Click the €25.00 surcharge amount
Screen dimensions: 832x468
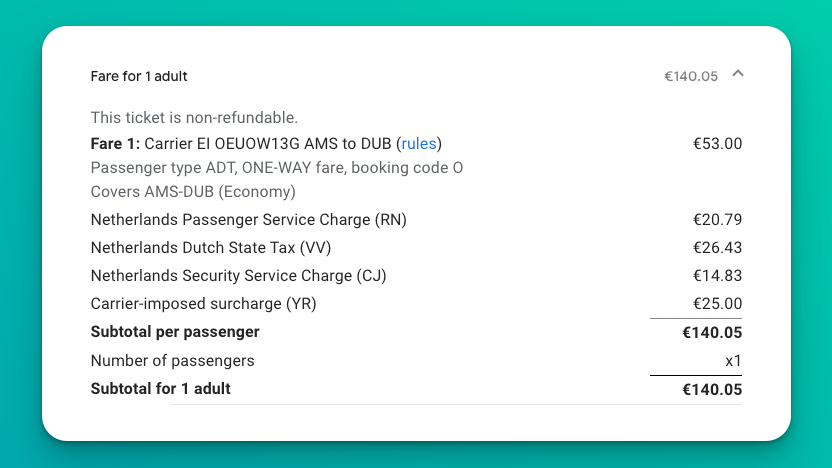pyautogui.click(x=717, y=303)
